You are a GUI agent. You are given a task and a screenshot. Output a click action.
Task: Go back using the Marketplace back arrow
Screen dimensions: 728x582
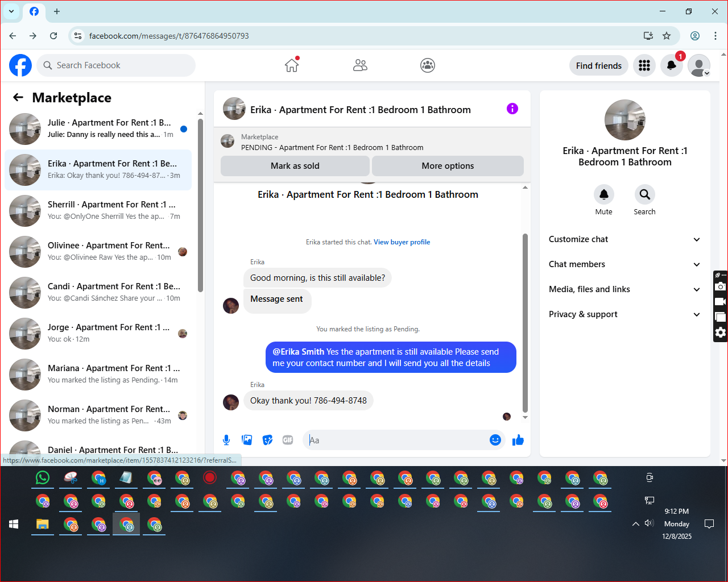18,97
